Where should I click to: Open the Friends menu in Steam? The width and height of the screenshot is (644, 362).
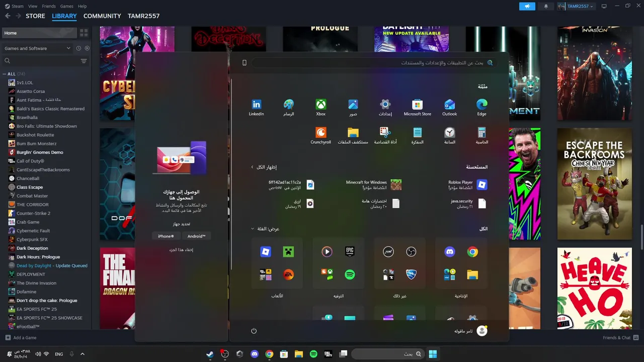pos(49,6)
